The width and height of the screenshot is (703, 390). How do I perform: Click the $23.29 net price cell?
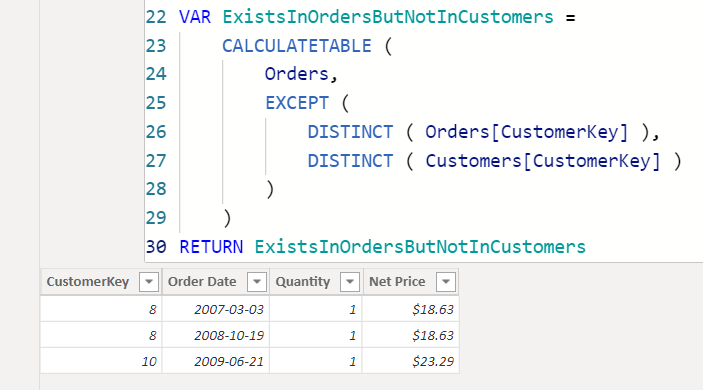pos(411,361)
